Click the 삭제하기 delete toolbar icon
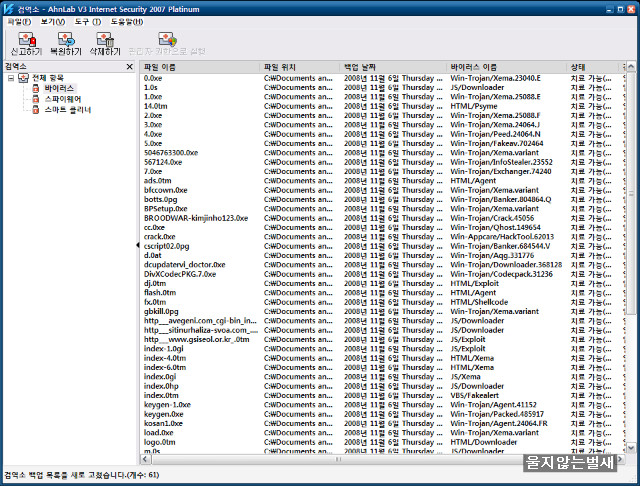This screenshot has height=486, width=640. tap(105, 40)
